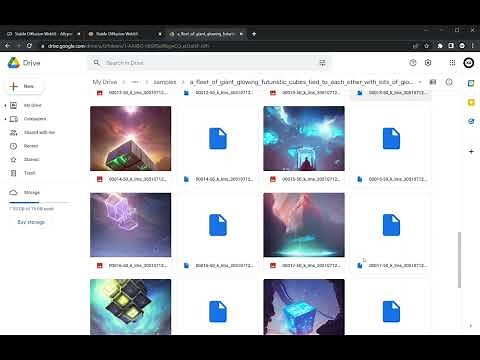Expand the My Drive tree arrow
Screen dimensions: 480x360
[5, 105]
